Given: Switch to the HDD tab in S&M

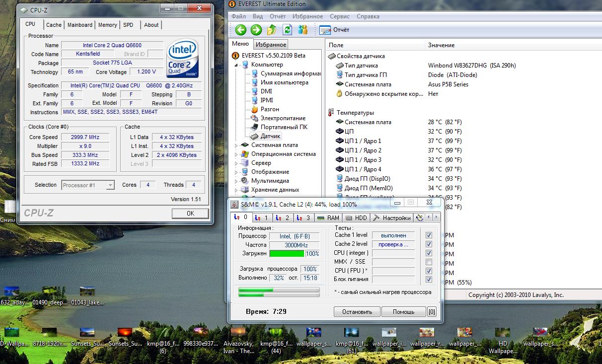Looking at the screenshot, I should (x=356, y=218).
